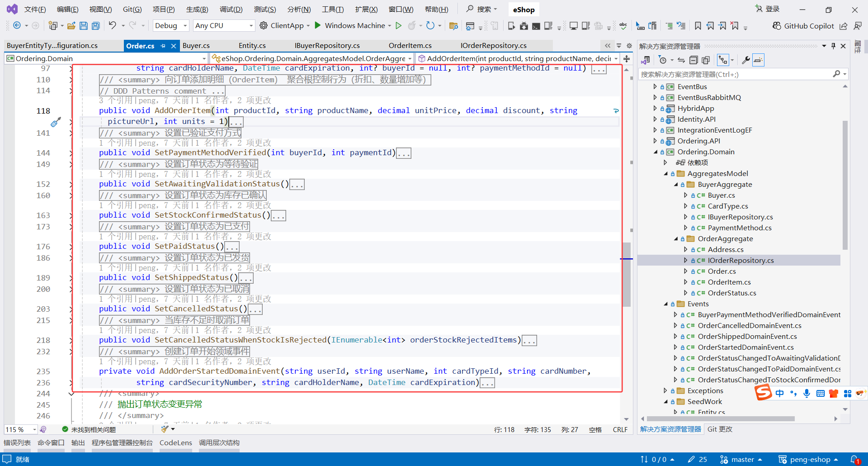The image size is (868, 466).
Task: Click the previous bookmark icon
Action: (x=710, y=26)
